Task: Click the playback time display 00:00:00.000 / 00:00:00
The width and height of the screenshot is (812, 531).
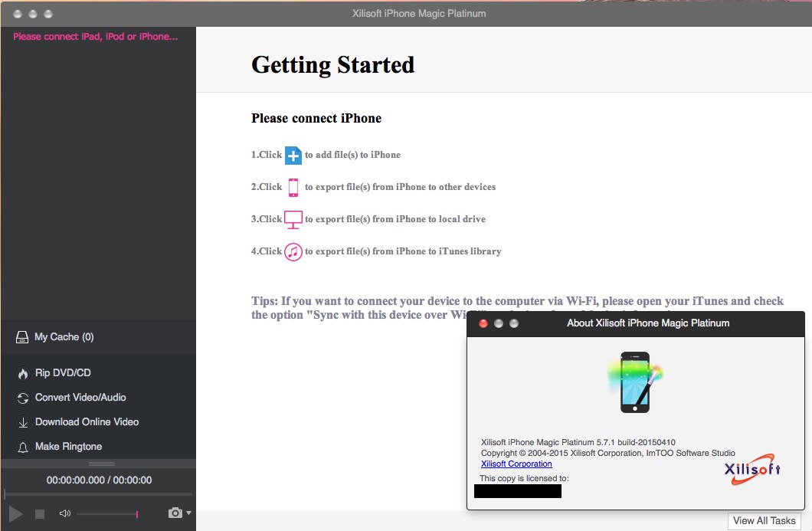Action: click(x=99, y=480)
